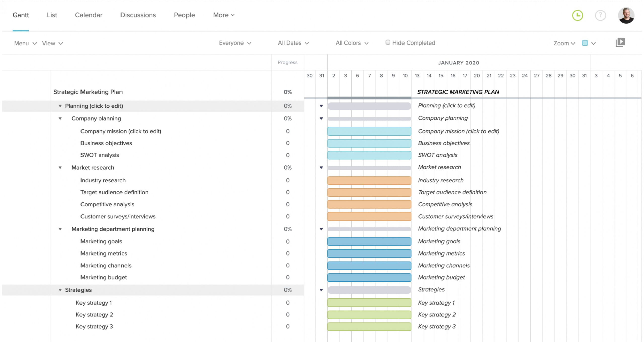644x342 pixels.
Task: Collapse the Company planning section
Action: click(x=60, y=118)
